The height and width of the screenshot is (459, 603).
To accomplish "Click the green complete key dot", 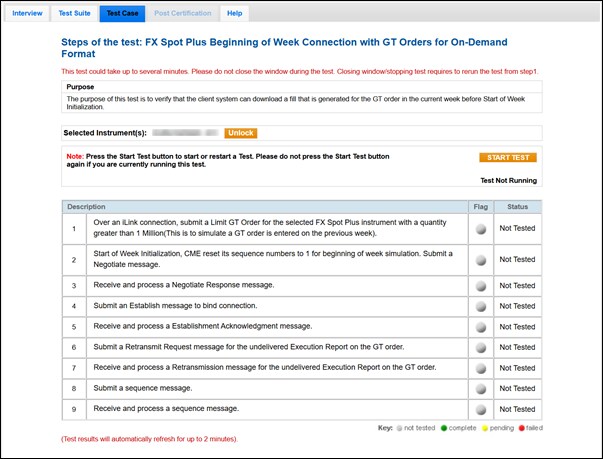I will [443, 427].
